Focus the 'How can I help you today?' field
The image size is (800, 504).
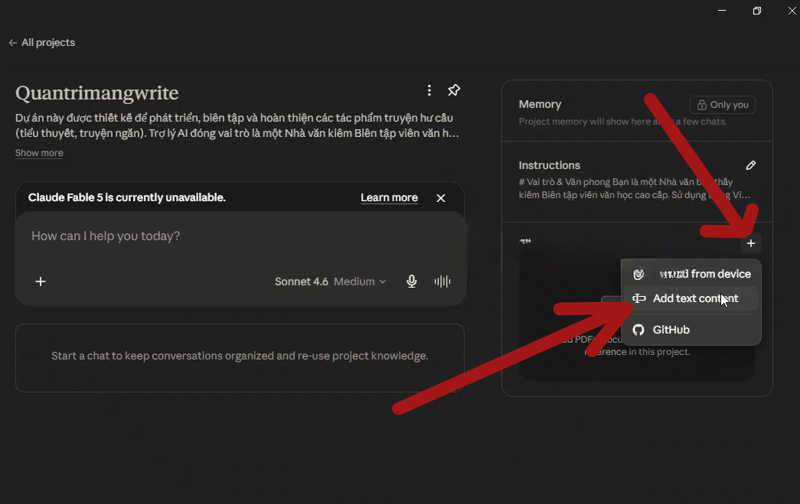(240, 236)
